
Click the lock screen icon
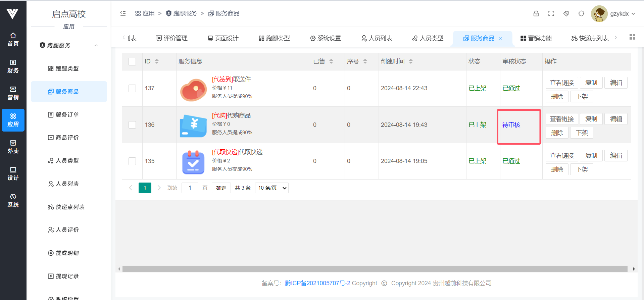click(536, 13)
